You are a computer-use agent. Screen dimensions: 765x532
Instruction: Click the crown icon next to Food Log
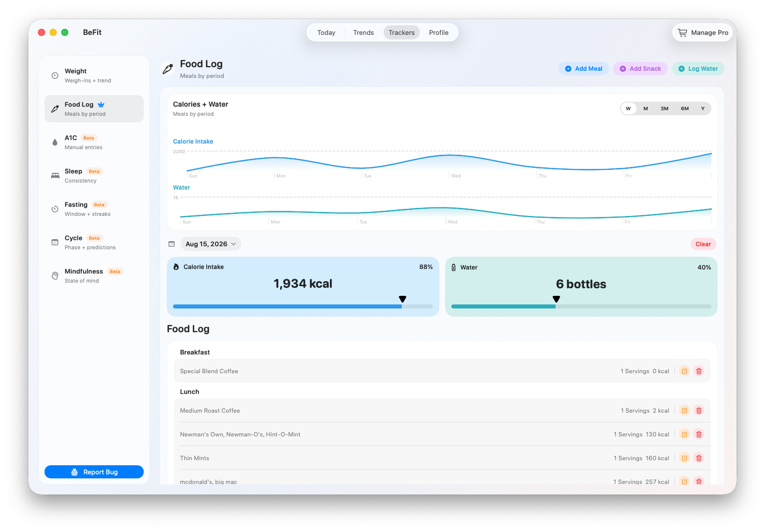click(x=101, y=105)
